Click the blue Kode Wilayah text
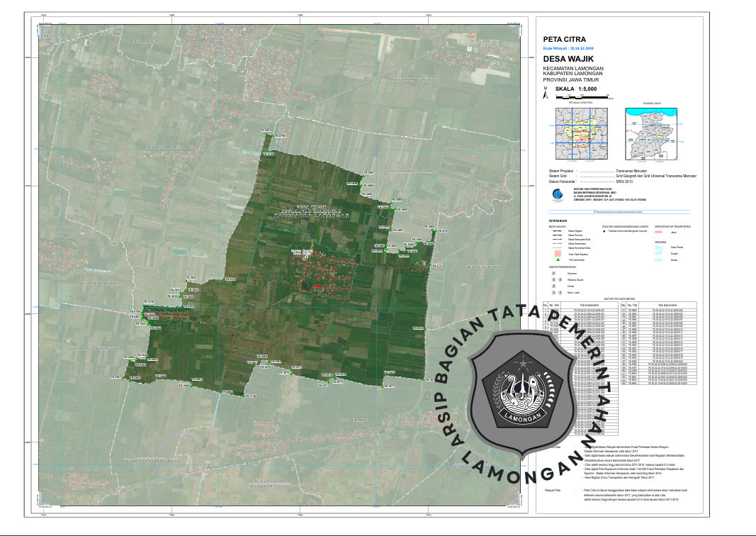The height and width of the screenshot is (536, 756). 568,49
